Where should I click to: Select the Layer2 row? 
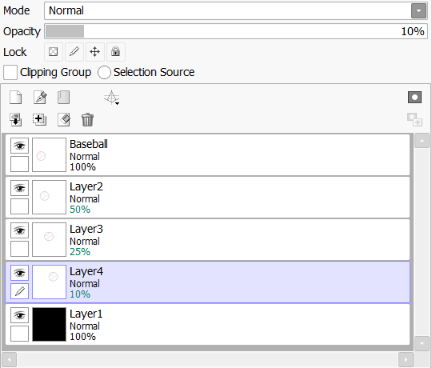pos(208,197)
